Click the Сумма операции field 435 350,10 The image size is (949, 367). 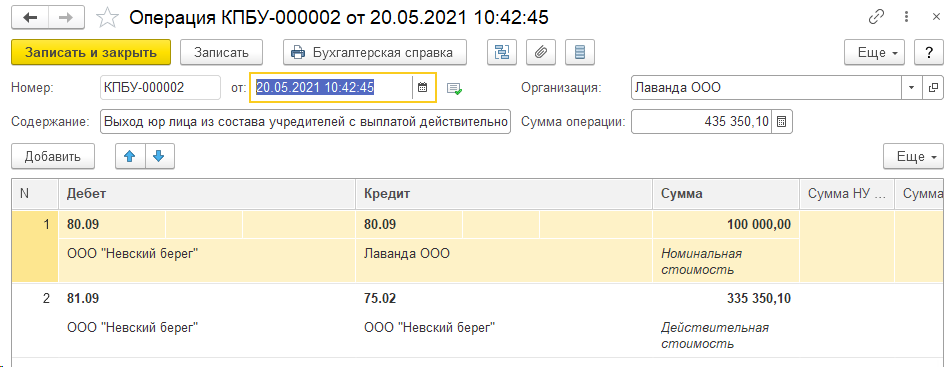[701, 121]
